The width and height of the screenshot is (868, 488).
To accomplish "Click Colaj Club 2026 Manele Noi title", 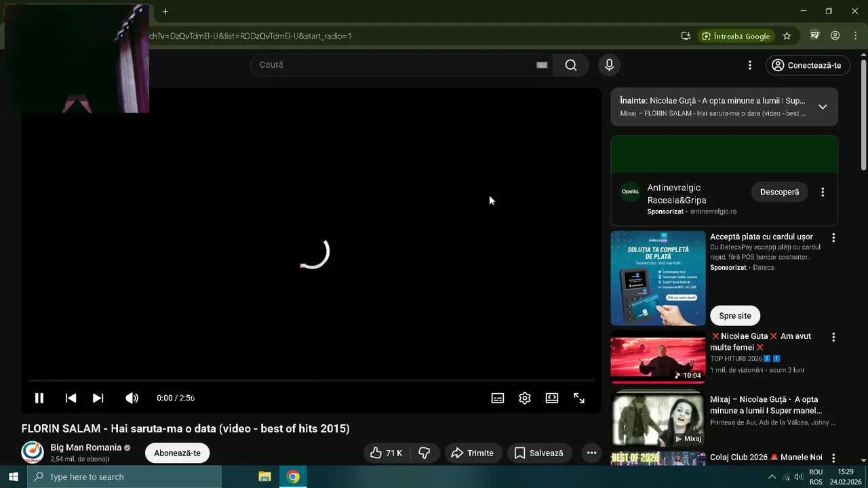I will tap(766, 457).
